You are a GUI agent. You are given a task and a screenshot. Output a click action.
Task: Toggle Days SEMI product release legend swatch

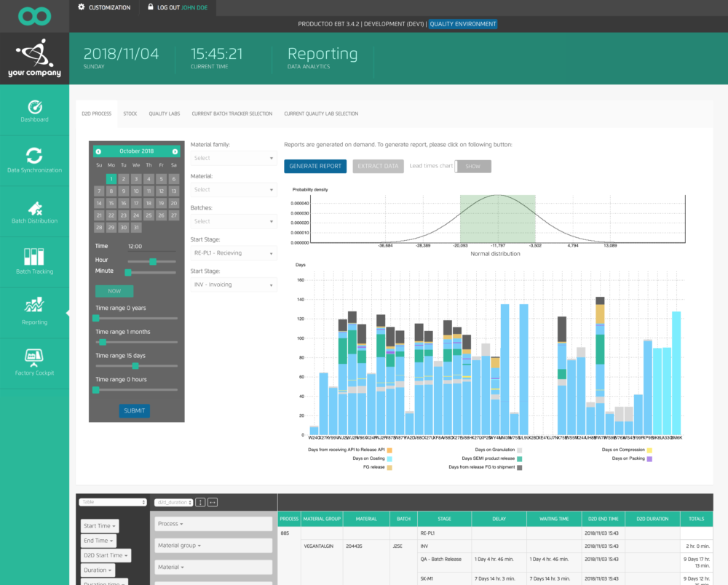click(x=520, y=459)
